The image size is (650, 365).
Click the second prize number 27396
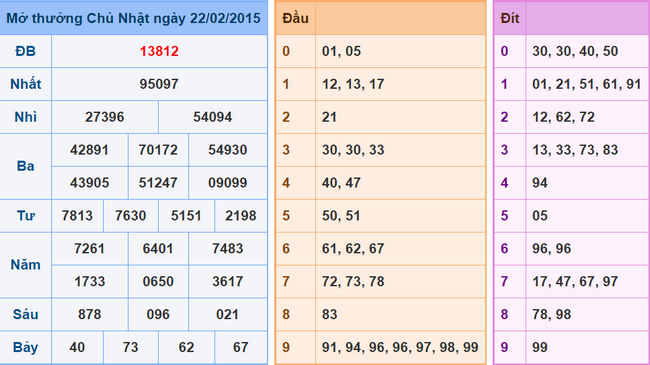click(104, 117)
